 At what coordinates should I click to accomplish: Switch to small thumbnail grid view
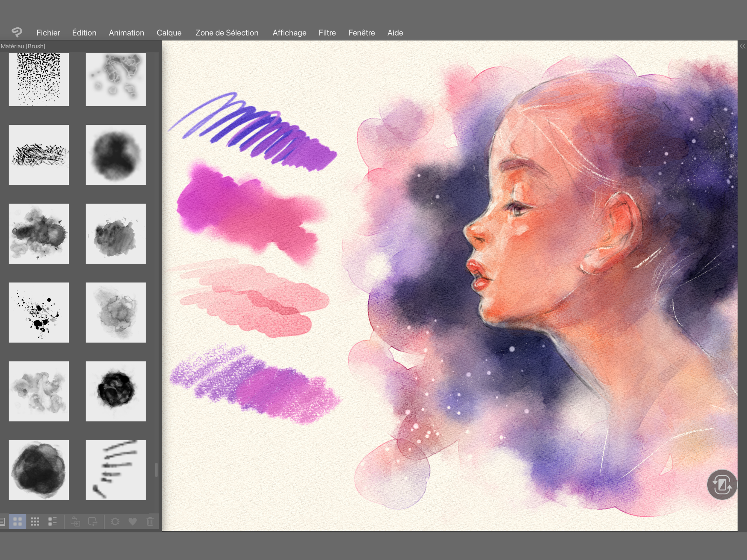[x=35, y=521]
